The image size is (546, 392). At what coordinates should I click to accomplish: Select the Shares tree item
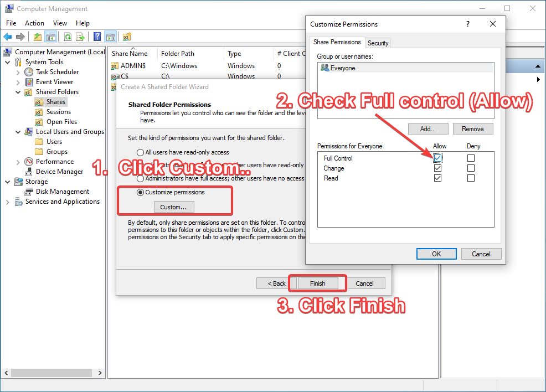50,102
